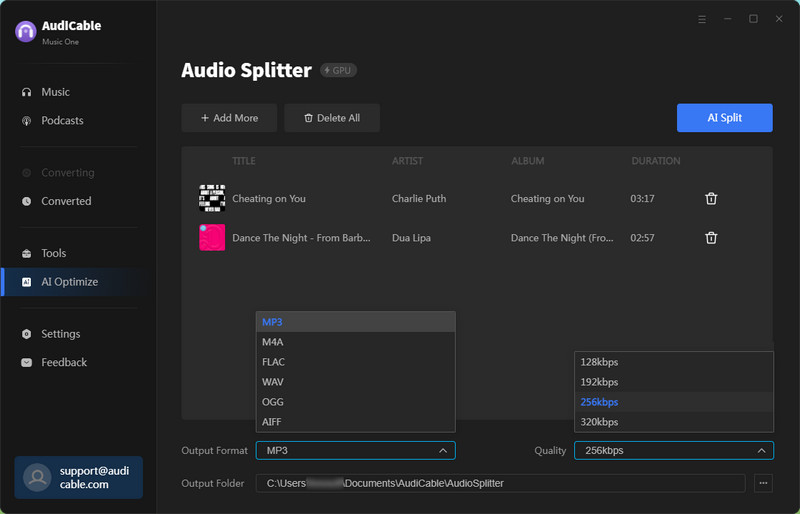Maximize the AudiCable window
Viewport: 800px width, 514px height.
pos(753,19)
